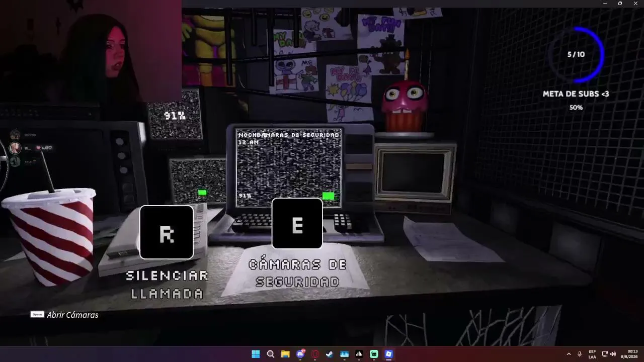Click the 5/10 sub goal progress ring

pos(576,54)
